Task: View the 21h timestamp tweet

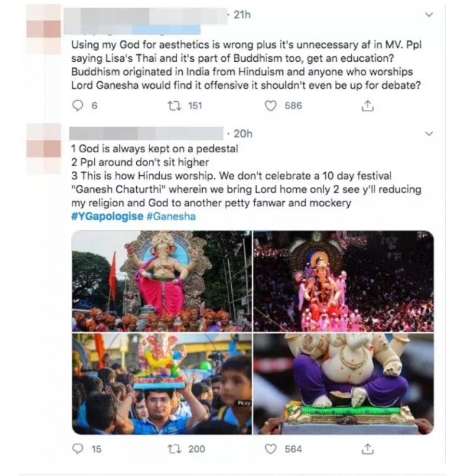Action: click(242, 15)
